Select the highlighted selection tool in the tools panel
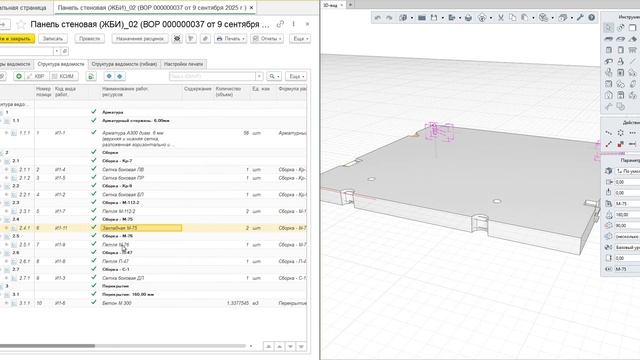Image resolution: width=640 pixels, height=360 pixels. click(609, 27)
